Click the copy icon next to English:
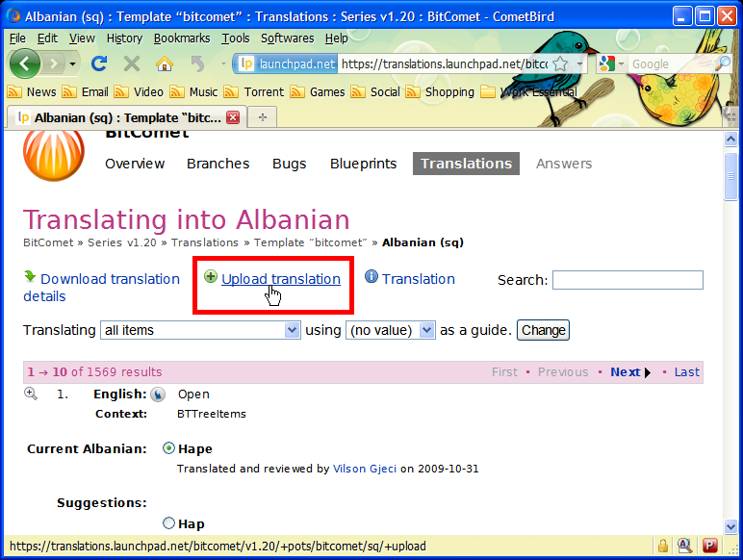743x560 pixels. pos(158,395)
